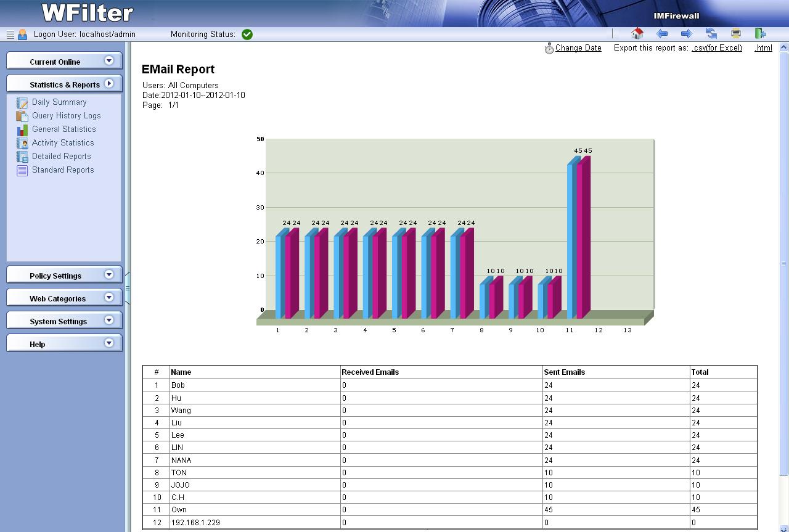
Task: Refresh the page with the refresh icon
Action: point(711,34)
